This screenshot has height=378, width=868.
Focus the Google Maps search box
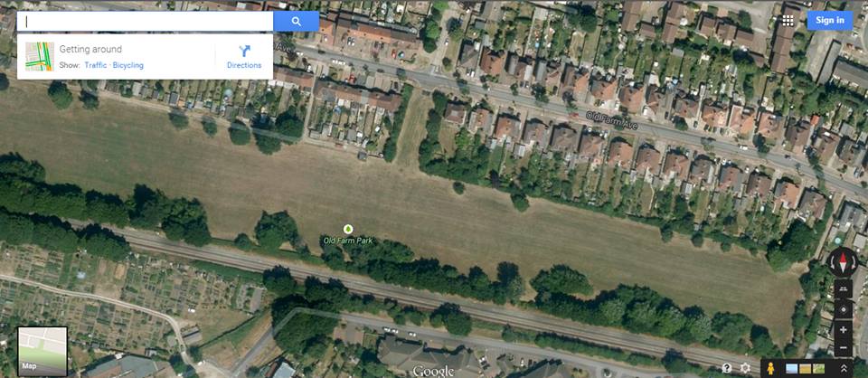pyautogui.click(x=145, y=22)
